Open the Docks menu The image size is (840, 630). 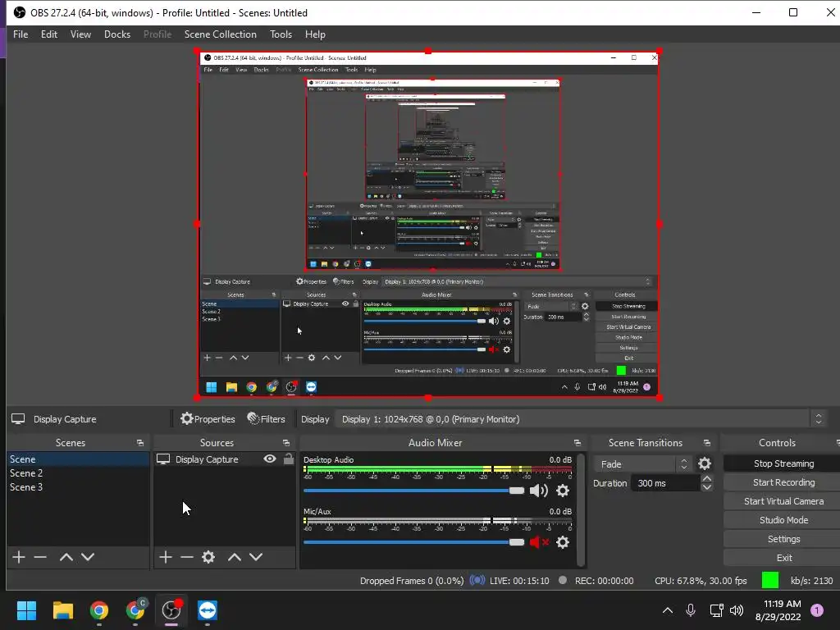tap(117, 34)
